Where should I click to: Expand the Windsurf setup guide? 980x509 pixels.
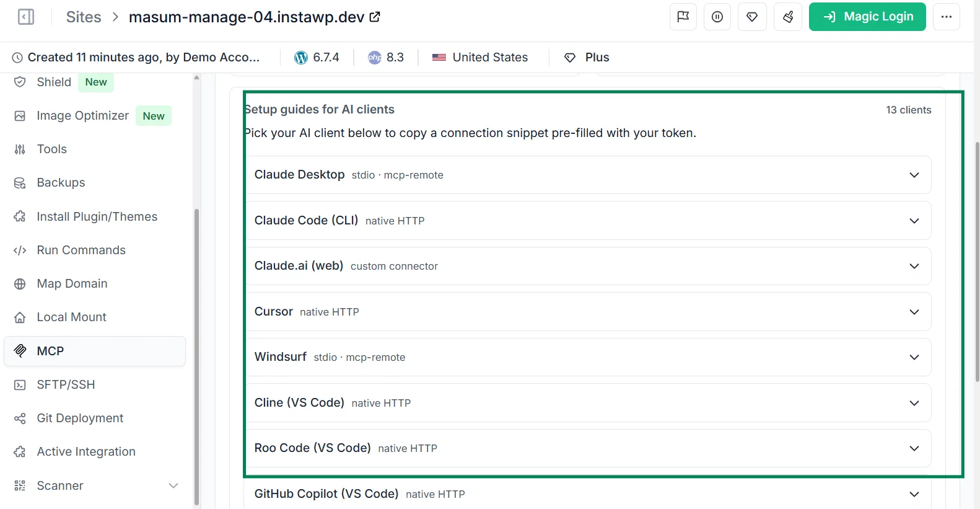(588, 357)
